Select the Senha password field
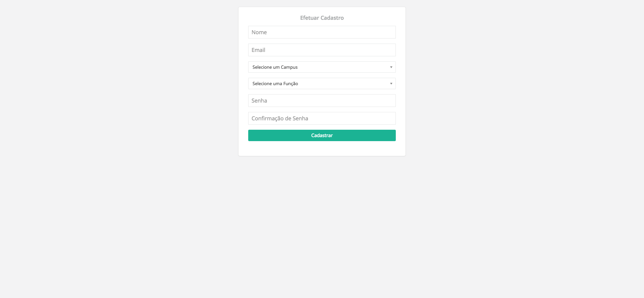The height and width of the screenshot is (298, 644). click(x=322, y=101)
